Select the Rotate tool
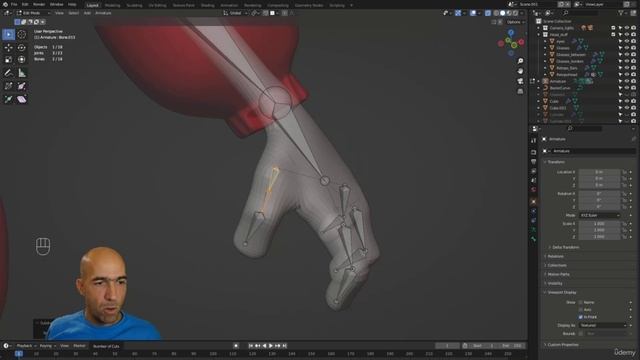This screenshot has height=360, width=640. pos(22,48)
